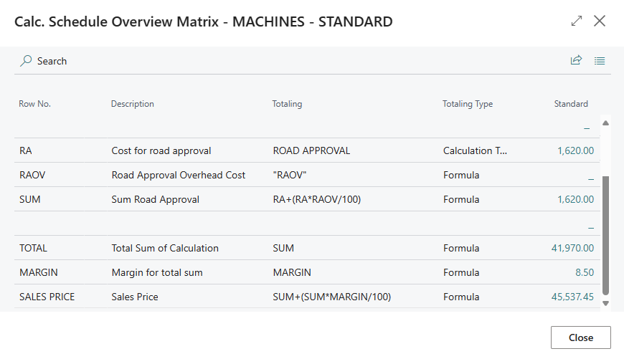Select the MARGIN row number cell
The width and height of the screenshot is (624, 364).
39,272
